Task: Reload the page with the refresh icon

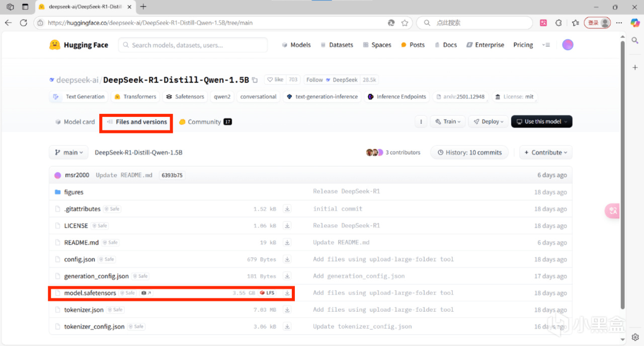Action: click(x=23, y=23)
